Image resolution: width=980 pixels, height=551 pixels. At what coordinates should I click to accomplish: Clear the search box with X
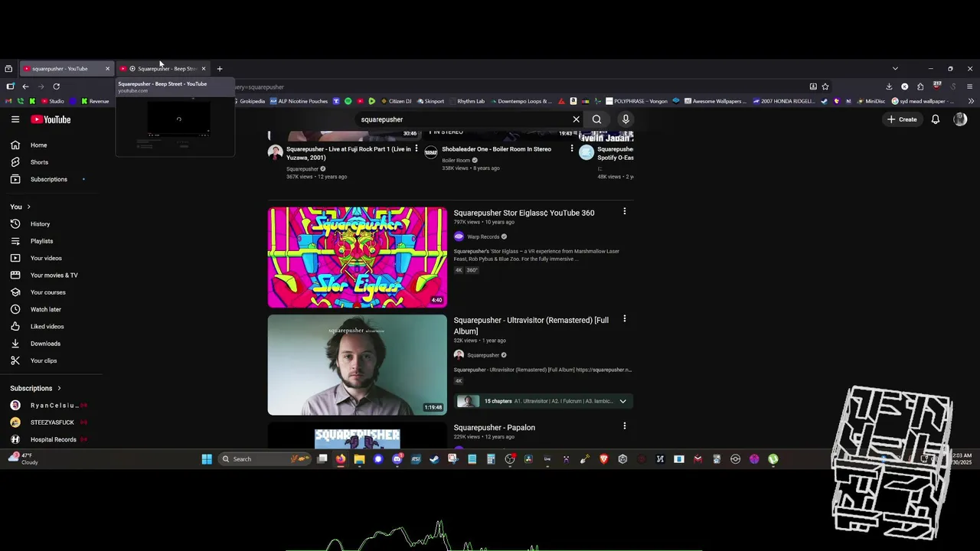(x=577, y=119)
